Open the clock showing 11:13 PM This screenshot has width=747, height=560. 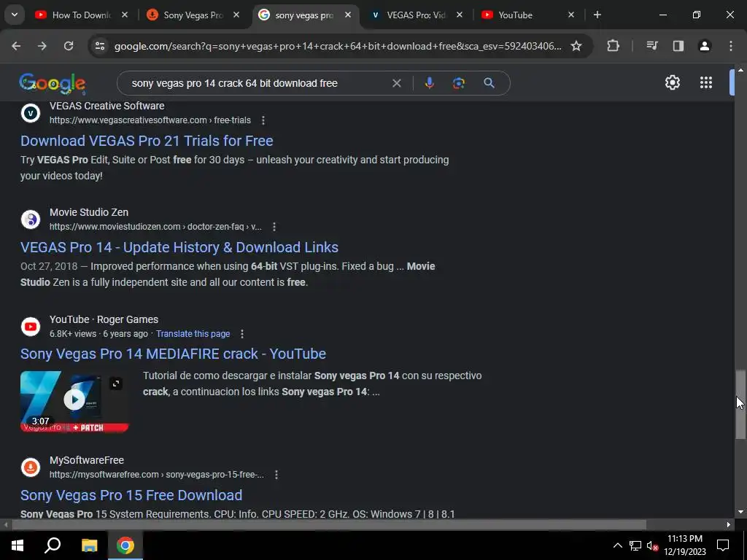[685, 545]
